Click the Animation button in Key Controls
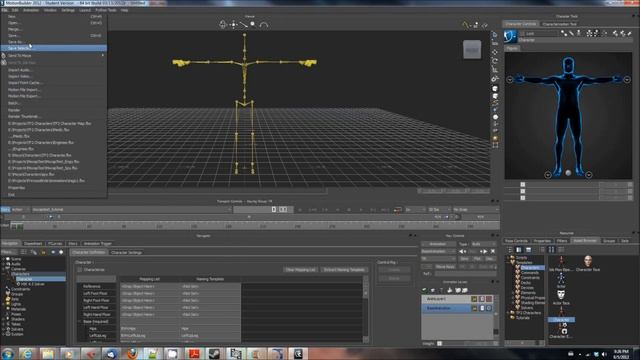 pos(438,244)
